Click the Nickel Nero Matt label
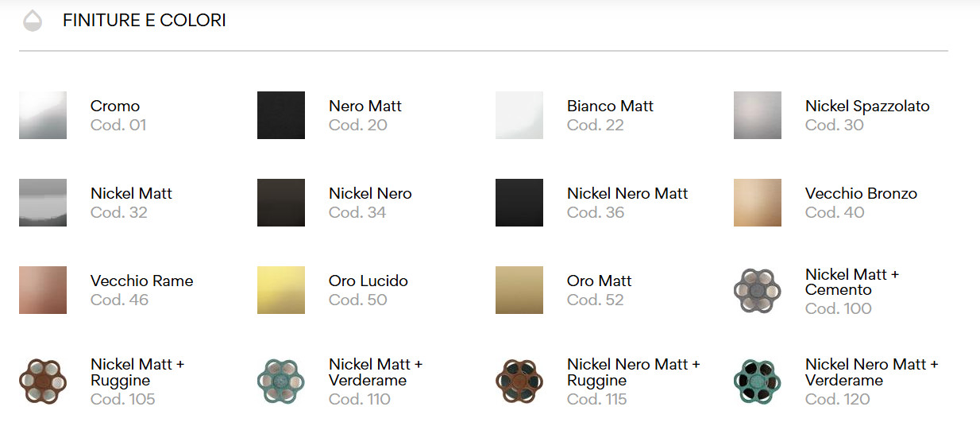The height and width of the screenshot is (426, 980). [627, 193]
